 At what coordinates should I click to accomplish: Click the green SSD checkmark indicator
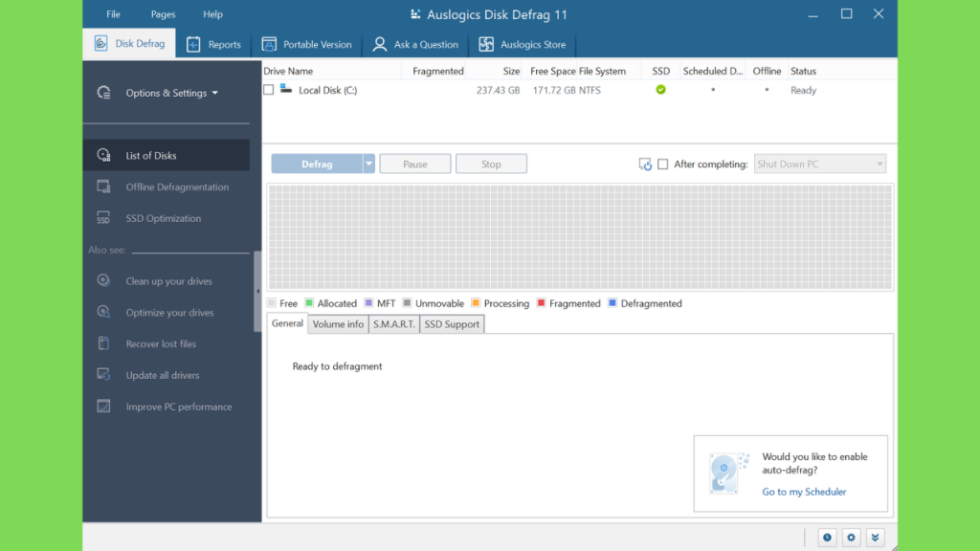point(660,89)
